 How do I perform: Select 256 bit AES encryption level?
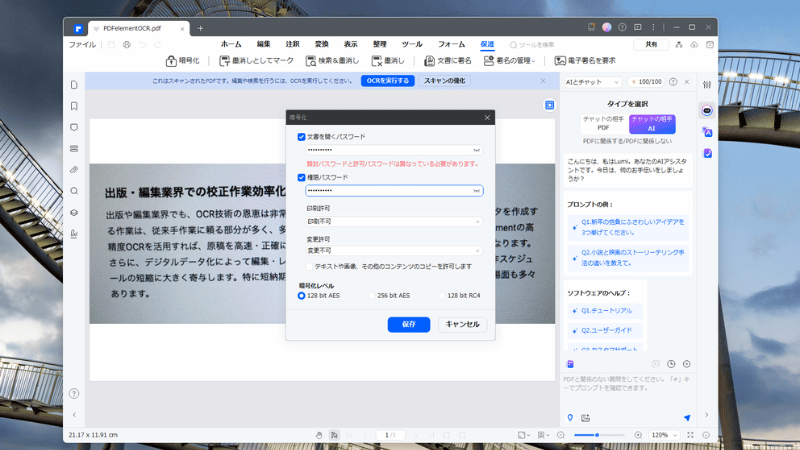(x=371, y=296)
